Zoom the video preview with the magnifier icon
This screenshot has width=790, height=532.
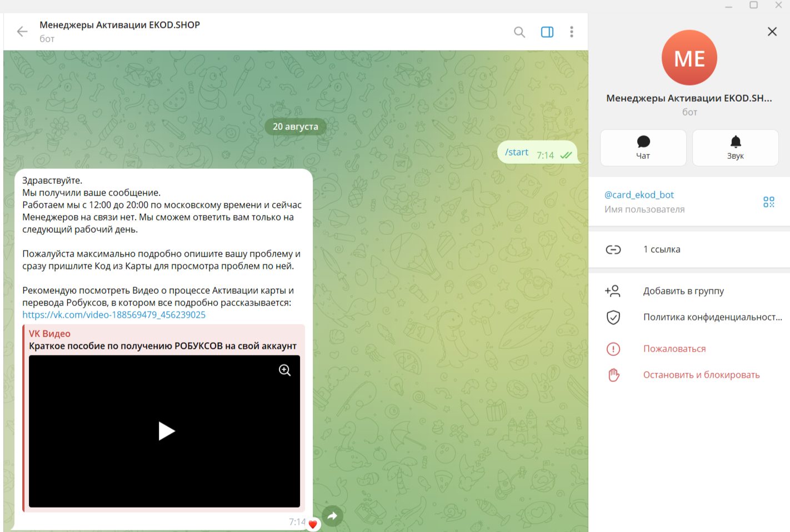[x=285, y=370]
